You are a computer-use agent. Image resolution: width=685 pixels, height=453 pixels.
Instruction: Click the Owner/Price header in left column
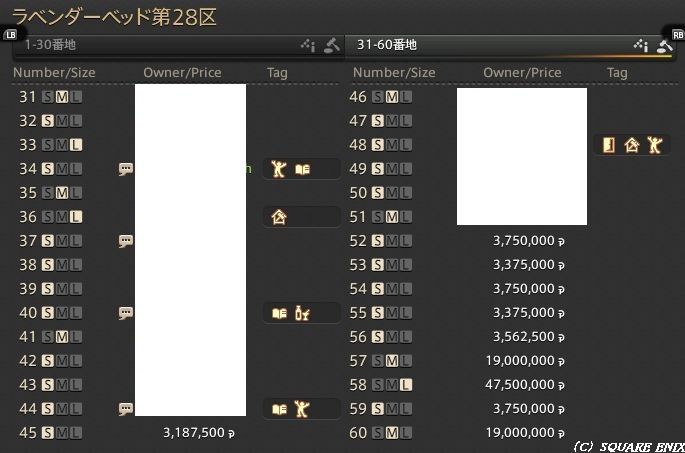pyautogui.click(x=182, y=73)
